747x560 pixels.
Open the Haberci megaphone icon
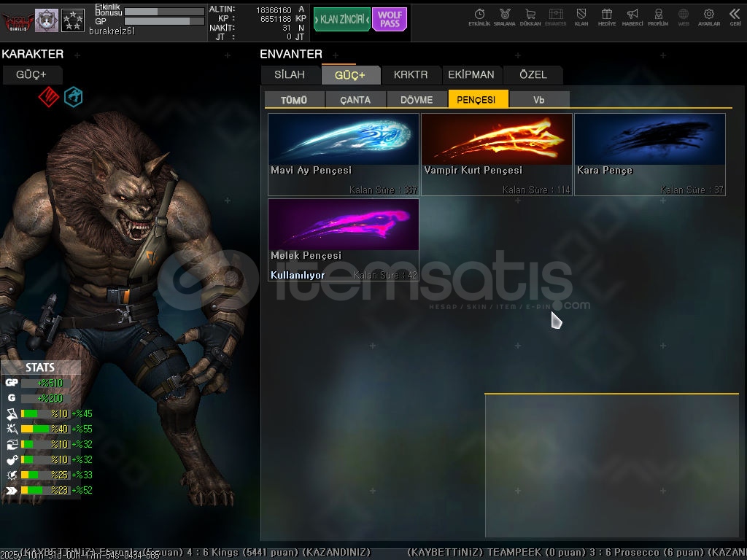(632, 17)
